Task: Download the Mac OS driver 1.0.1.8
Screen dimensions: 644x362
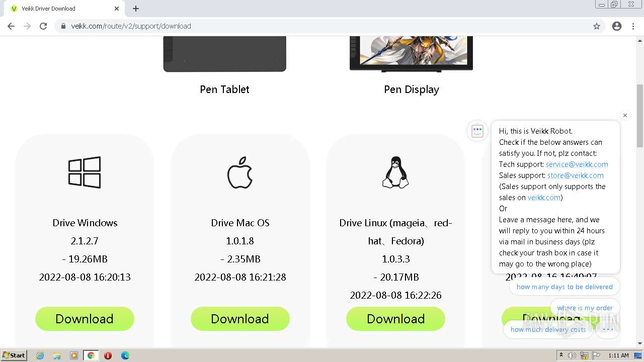Action: [x=240, y=319]
